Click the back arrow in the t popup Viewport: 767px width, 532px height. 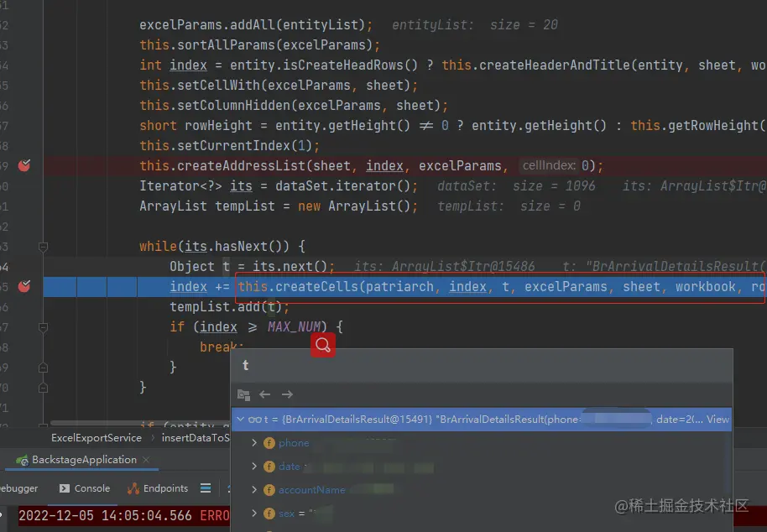click(264, 394)
